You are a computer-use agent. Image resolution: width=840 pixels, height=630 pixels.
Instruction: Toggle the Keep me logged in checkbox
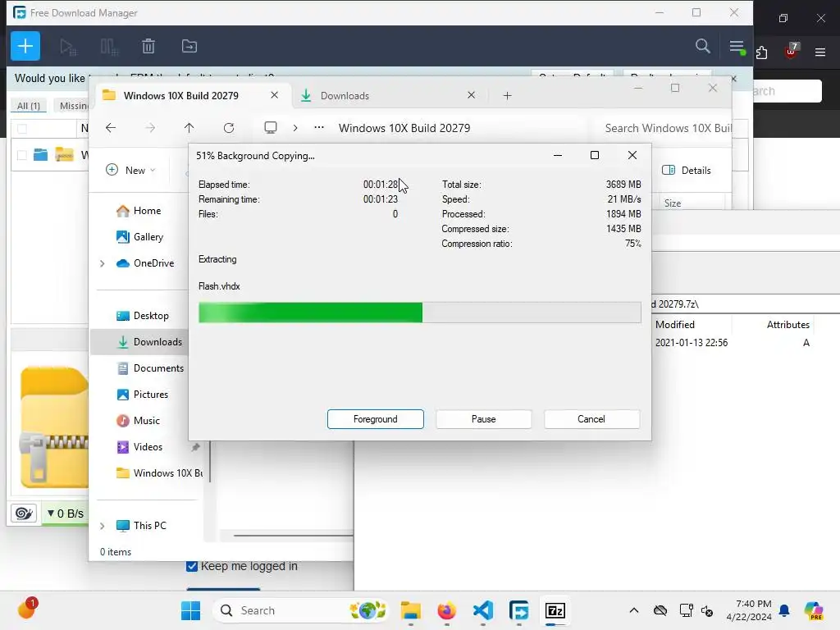point(192,566)
